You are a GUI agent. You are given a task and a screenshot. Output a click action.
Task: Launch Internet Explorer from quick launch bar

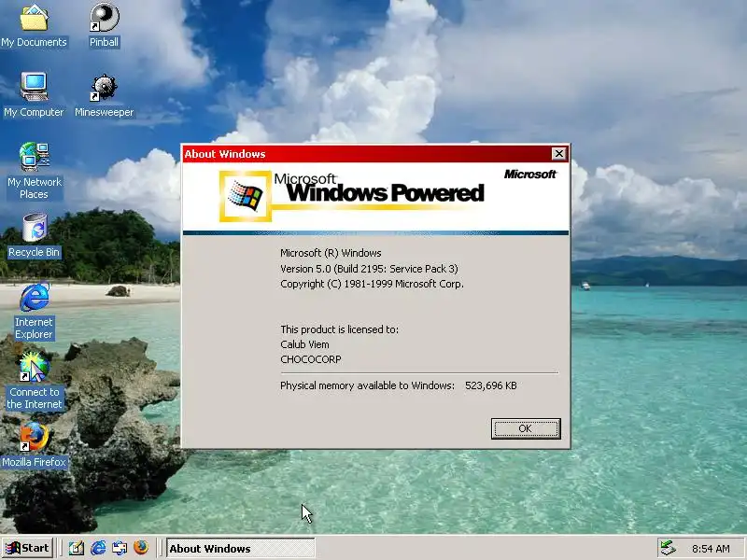98,548
